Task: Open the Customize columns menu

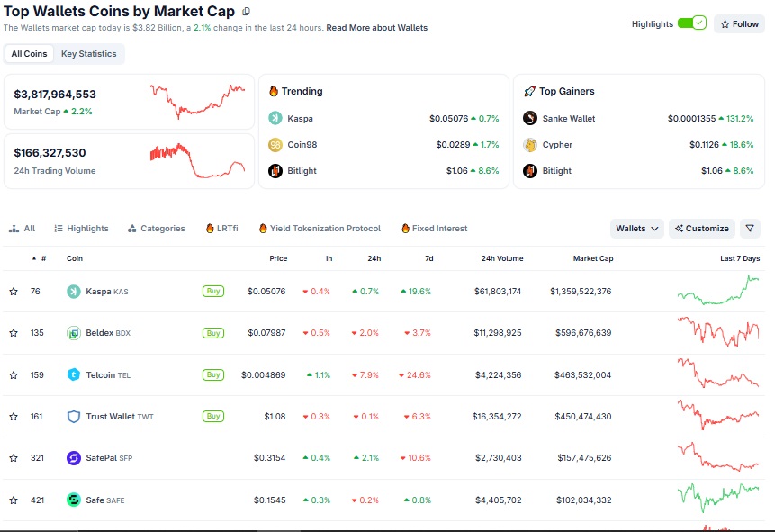Action: tap(702, 229)
